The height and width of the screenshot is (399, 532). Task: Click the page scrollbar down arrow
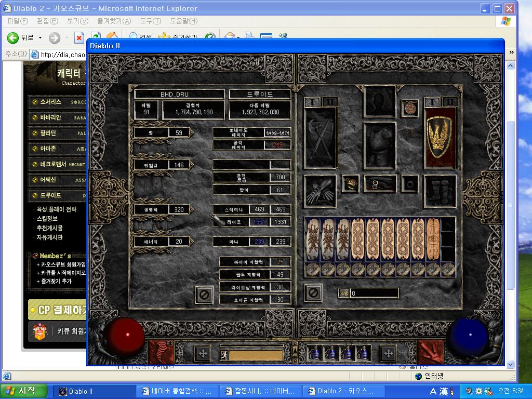coord(511,365)
